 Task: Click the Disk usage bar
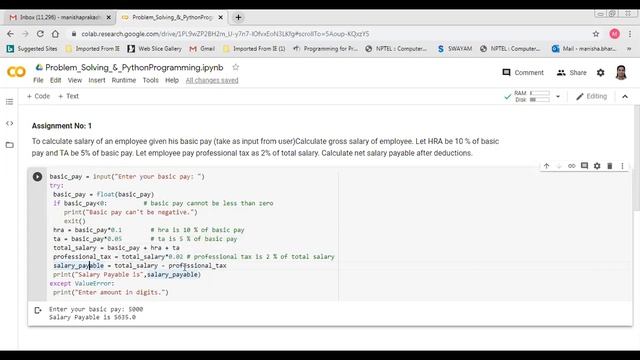[x=540, y=100]
